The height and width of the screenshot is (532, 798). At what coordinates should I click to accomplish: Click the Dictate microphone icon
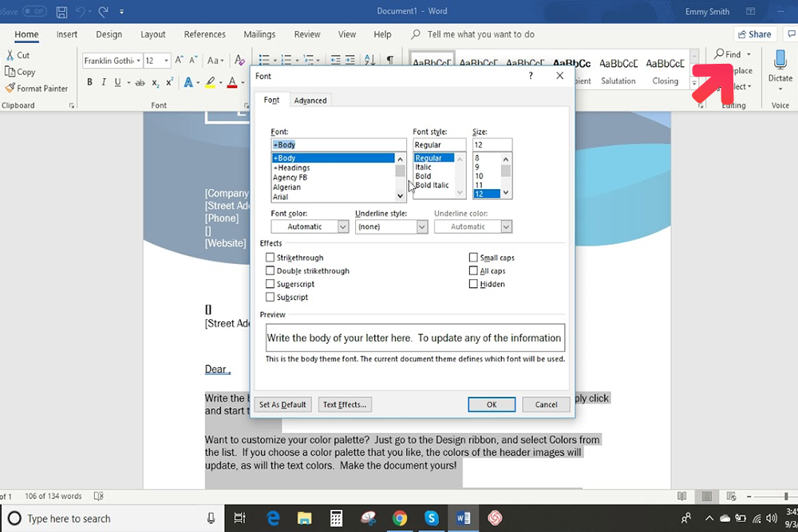point(780,60)
